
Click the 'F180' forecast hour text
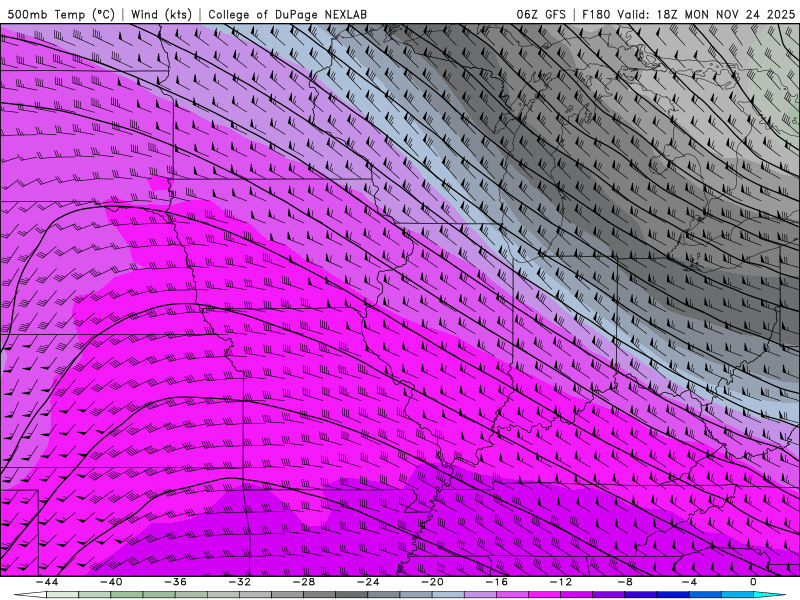596,14
